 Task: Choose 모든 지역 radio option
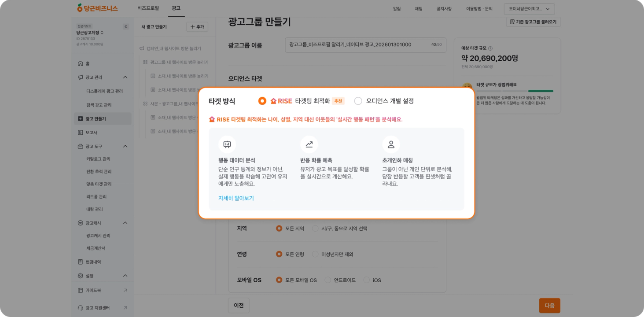[279, 229]
